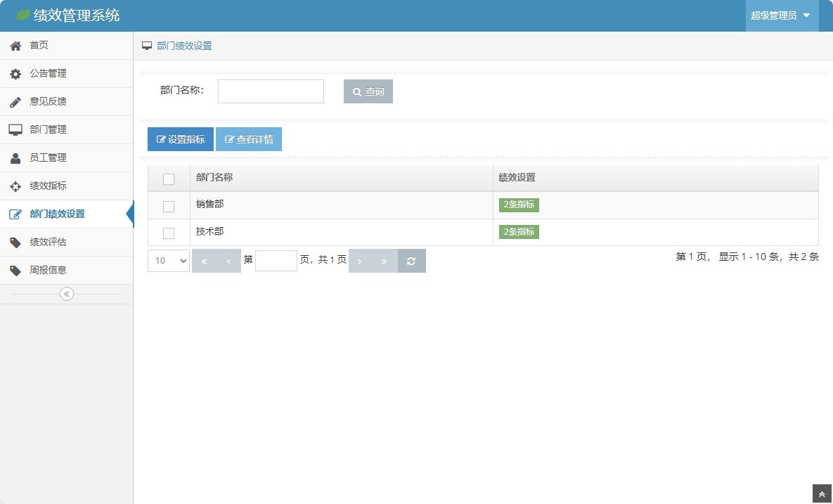
Task: Open the 周报信息 menu item
Action: (x=48, y=271)
